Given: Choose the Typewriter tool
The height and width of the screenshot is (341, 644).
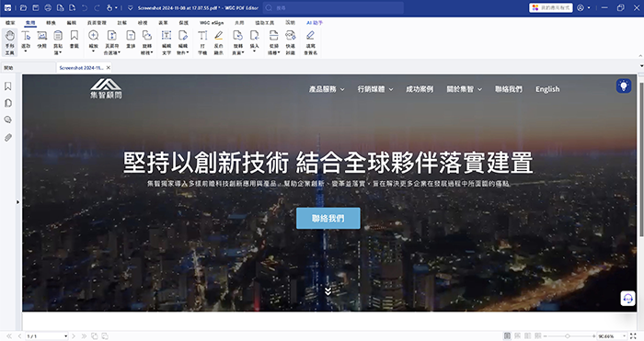Looking at the screenshot, I should pos(202,42).
